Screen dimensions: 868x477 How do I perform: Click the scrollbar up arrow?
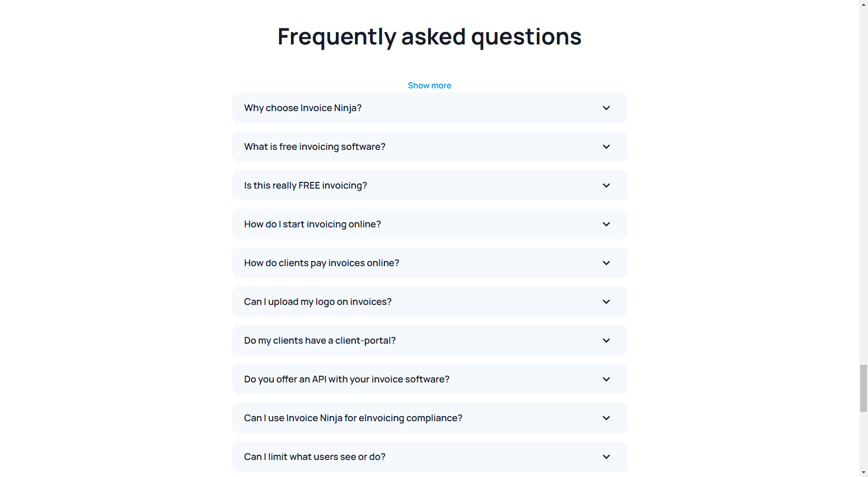click(x=863, y=4)
